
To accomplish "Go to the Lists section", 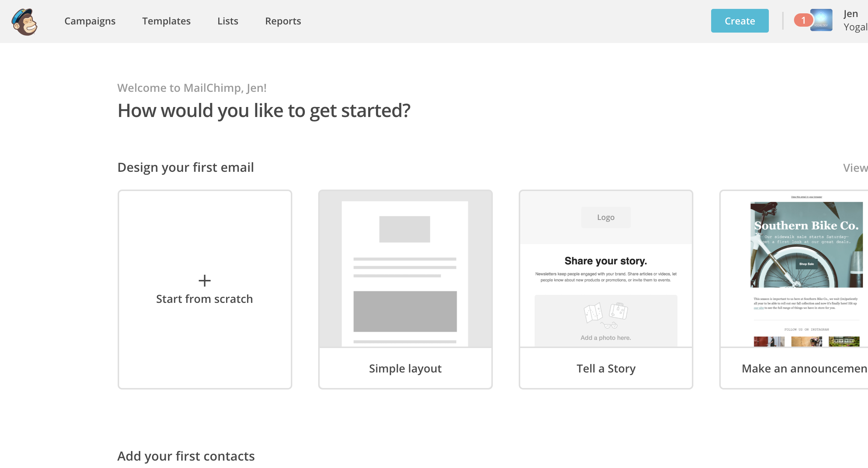I will tap(228, 21).
